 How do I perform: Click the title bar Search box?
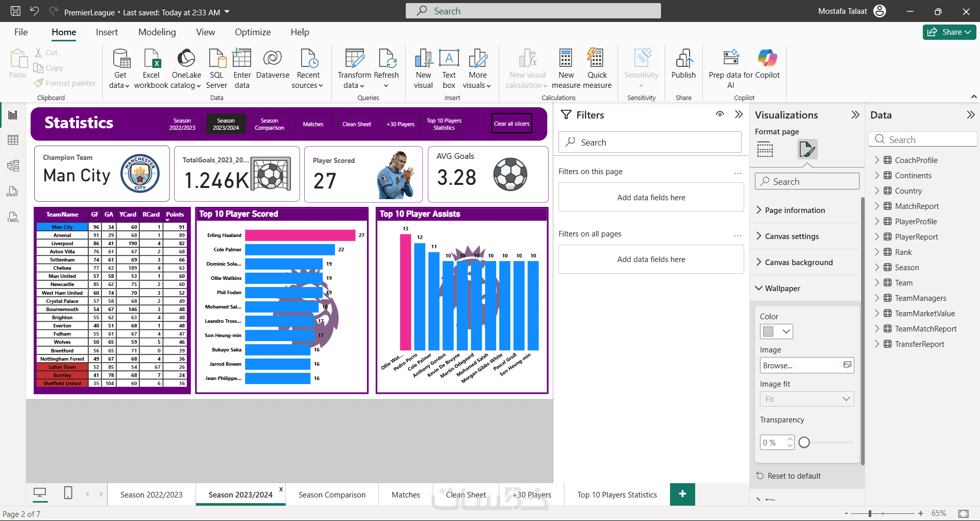[533, 11]
